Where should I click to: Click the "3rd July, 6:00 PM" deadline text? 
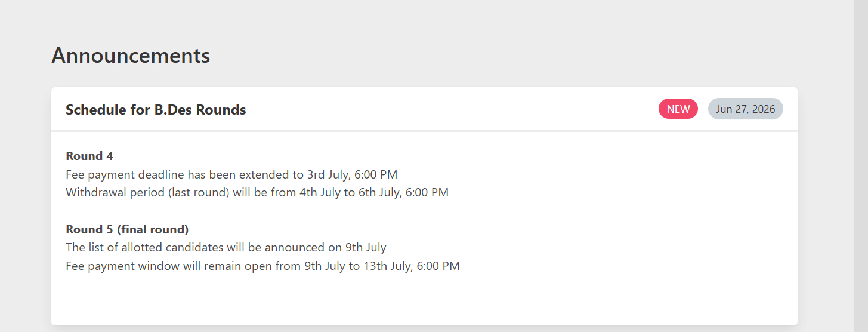pos(352,174)
